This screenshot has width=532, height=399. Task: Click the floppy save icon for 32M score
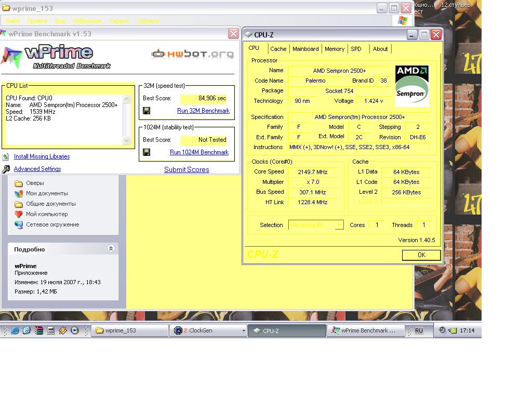click(147, 111)
